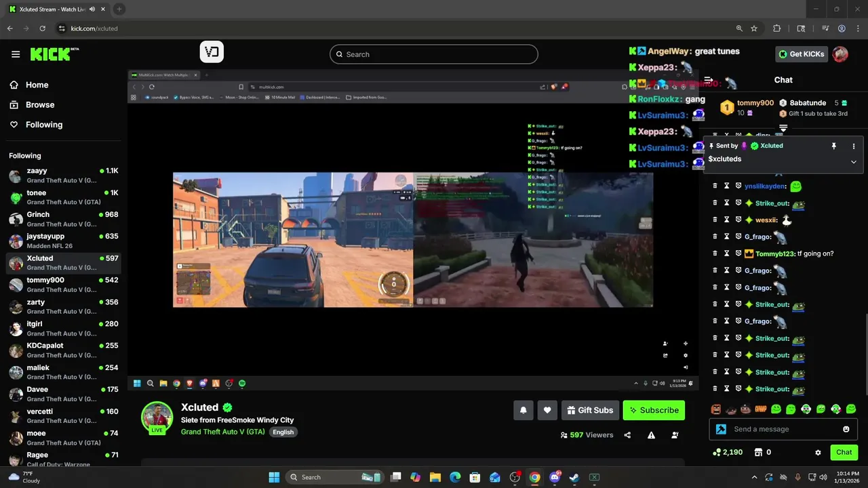
Task: Open Steam from the Windows taskbar
Action: (x=574, y=477)
